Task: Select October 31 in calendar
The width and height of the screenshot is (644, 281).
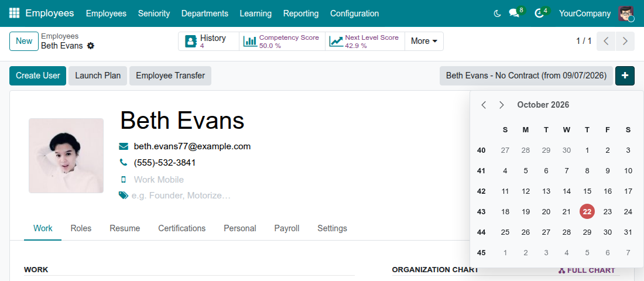Action: 628,232
